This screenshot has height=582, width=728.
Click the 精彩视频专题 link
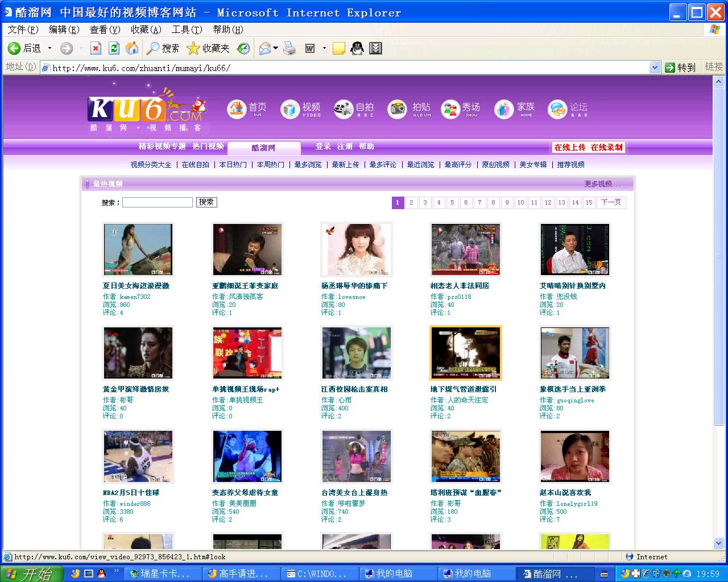pos(162,146)
